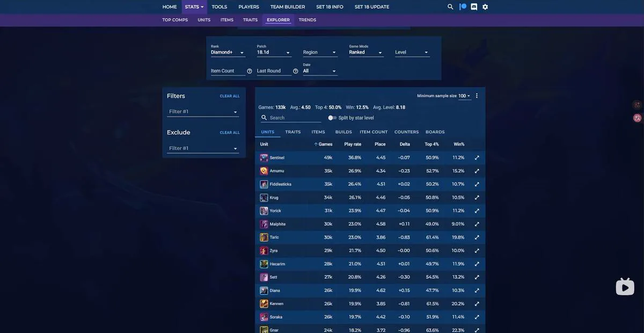
Task: Sort table by Play rate column
Action: coord(353,144)
